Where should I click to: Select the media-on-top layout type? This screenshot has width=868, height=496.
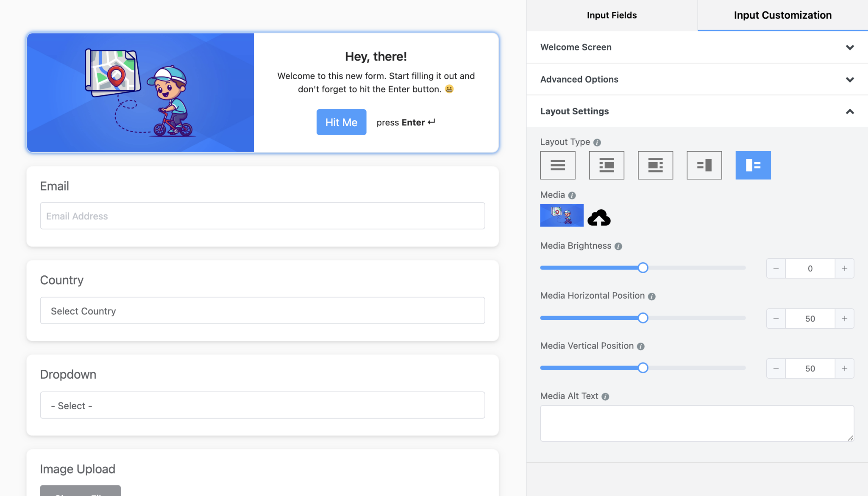coord(606,165)
